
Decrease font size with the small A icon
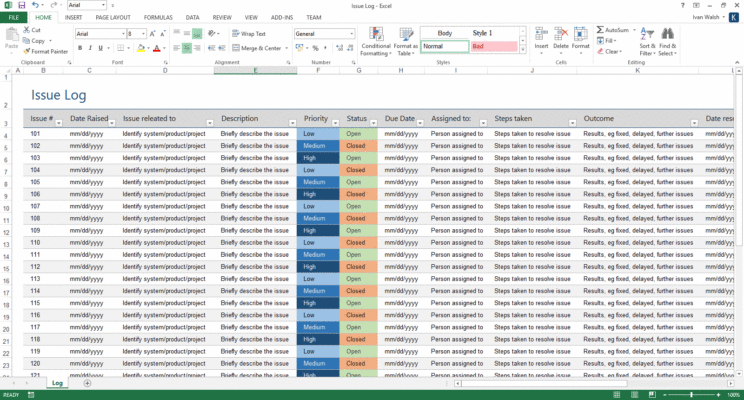(x=163, y=34)
